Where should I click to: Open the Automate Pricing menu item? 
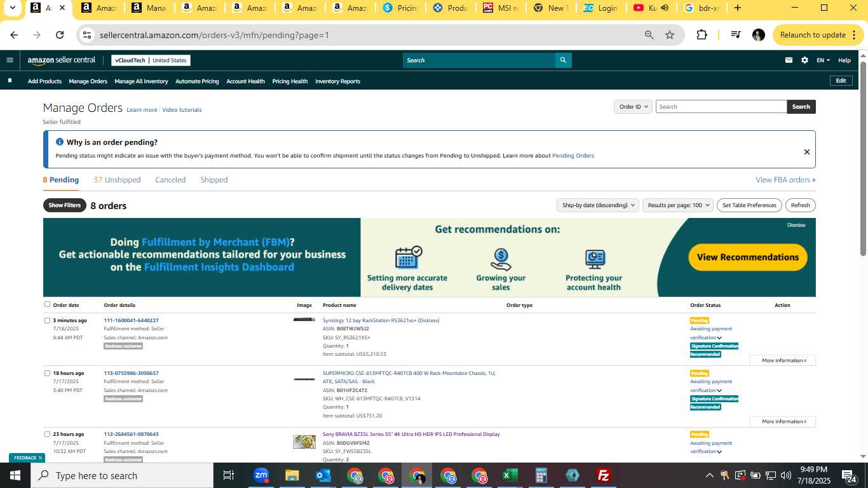pos(197,81)
